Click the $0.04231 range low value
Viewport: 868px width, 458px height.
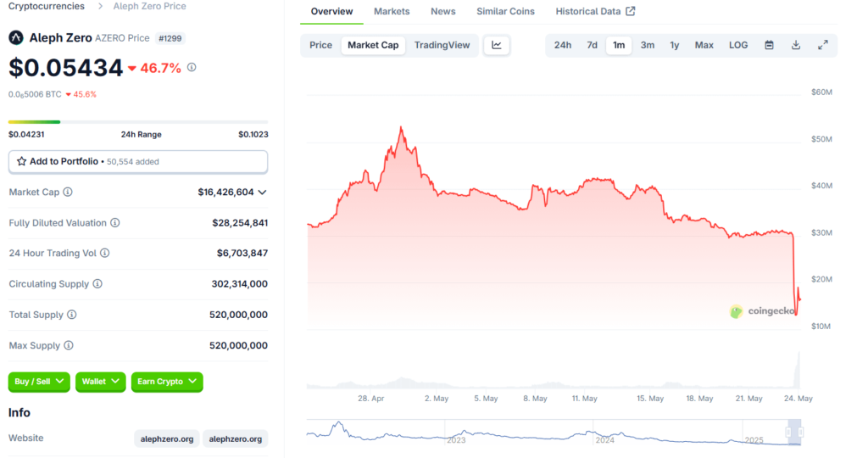tap(26, 135)
